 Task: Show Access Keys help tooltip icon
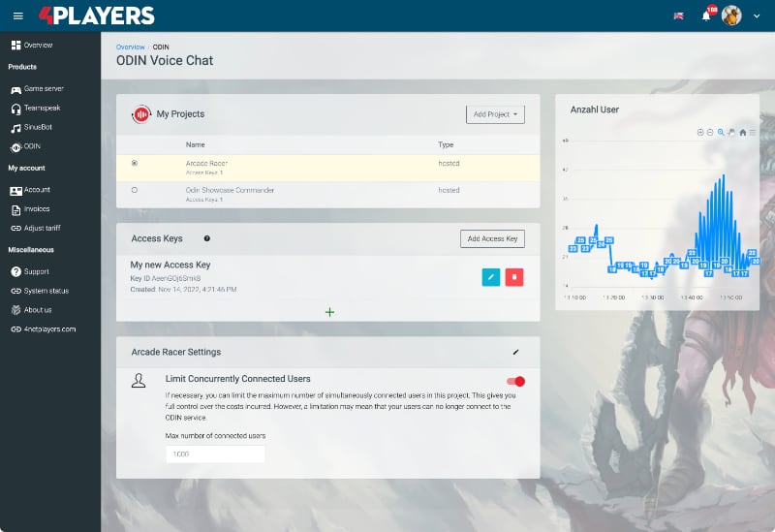(207, 238)
